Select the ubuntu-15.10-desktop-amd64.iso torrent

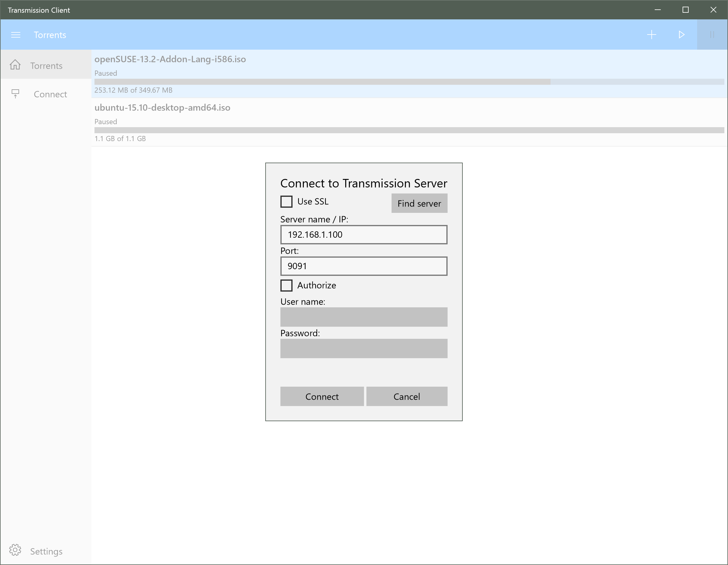162,108
